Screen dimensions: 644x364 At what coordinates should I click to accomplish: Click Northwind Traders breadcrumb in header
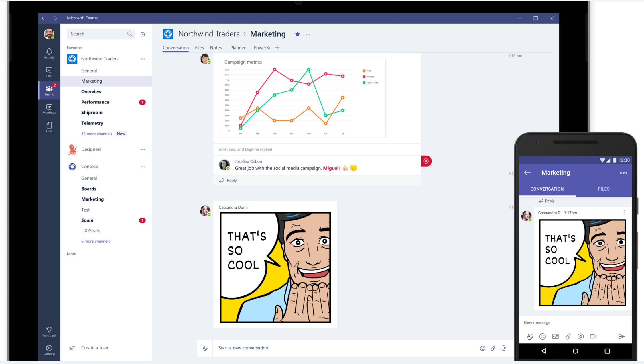(x=208, y=34)
